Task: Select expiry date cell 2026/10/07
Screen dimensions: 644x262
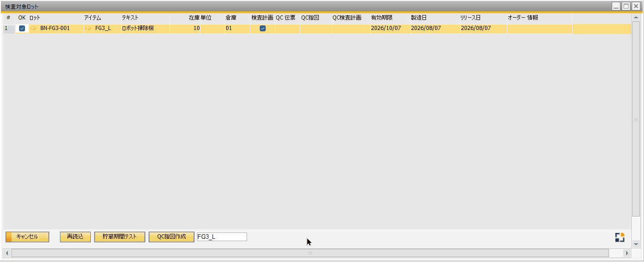Action: click(x=390, y=28)
